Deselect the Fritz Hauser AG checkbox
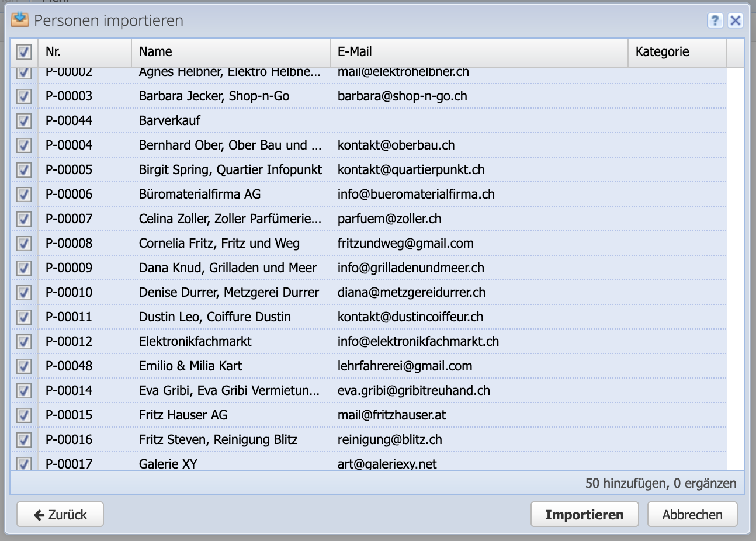The height and width of the screenshot is (541, 756). [23, 415]
